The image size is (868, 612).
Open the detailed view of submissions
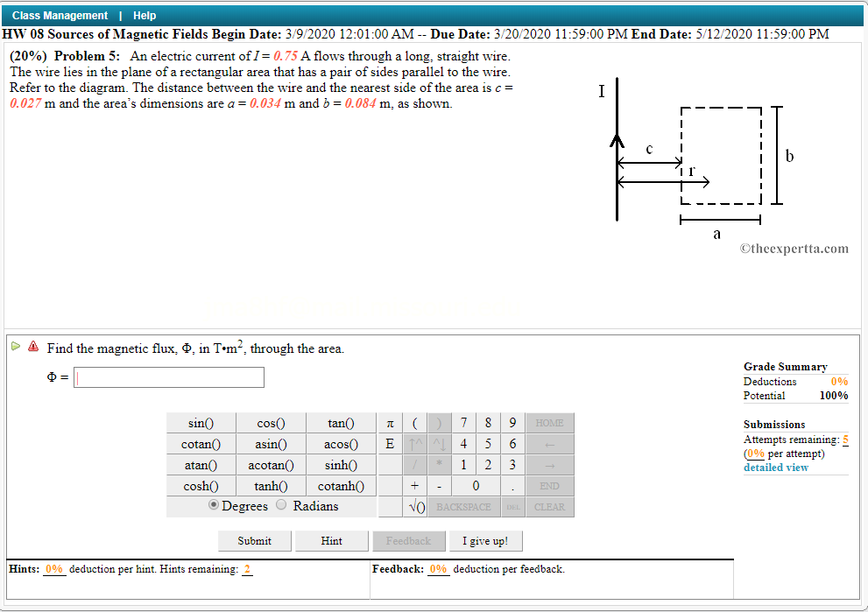[x=776, y=467]
